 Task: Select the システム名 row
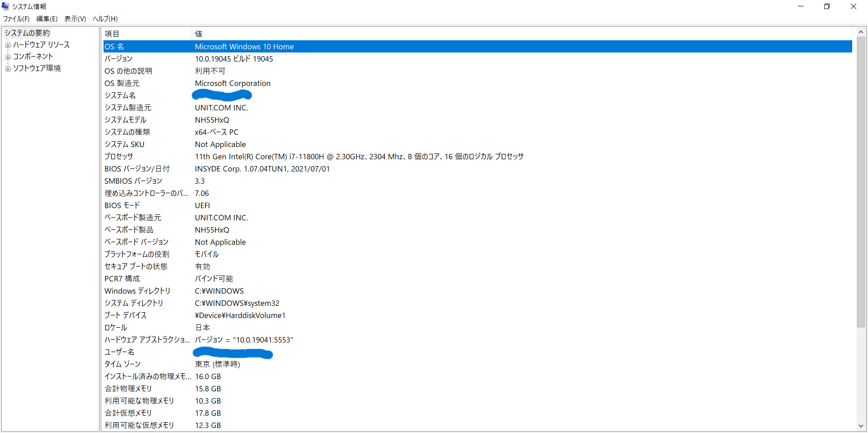478,95
